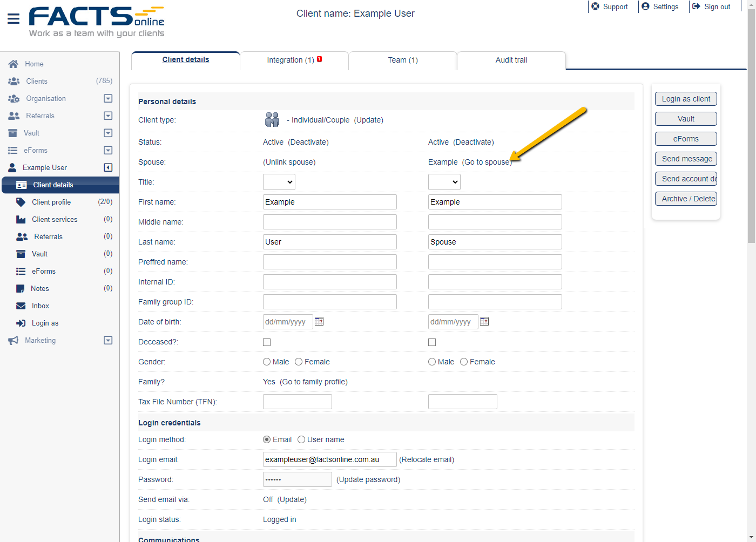The width and height of the screenshot is (756, 542).
Task: Click the Individual/Couple client type icon
Action: coord(272,119)
